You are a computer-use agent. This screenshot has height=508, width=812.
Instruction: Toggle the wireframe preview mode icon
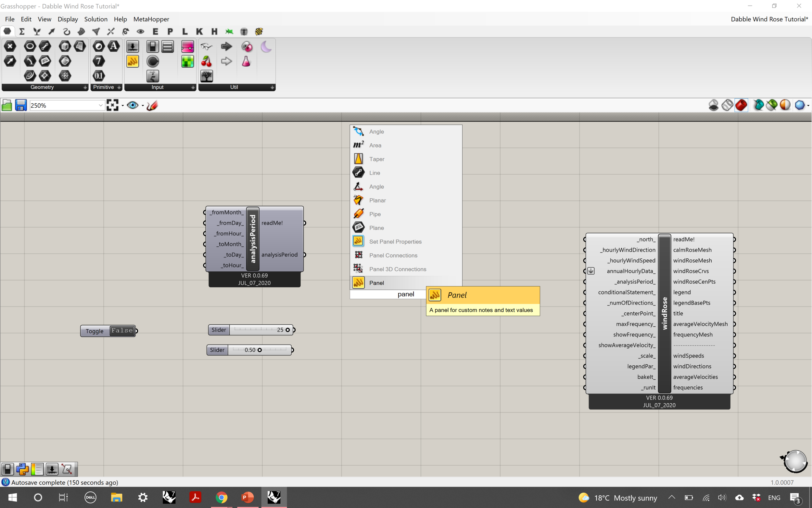[727, 106]
